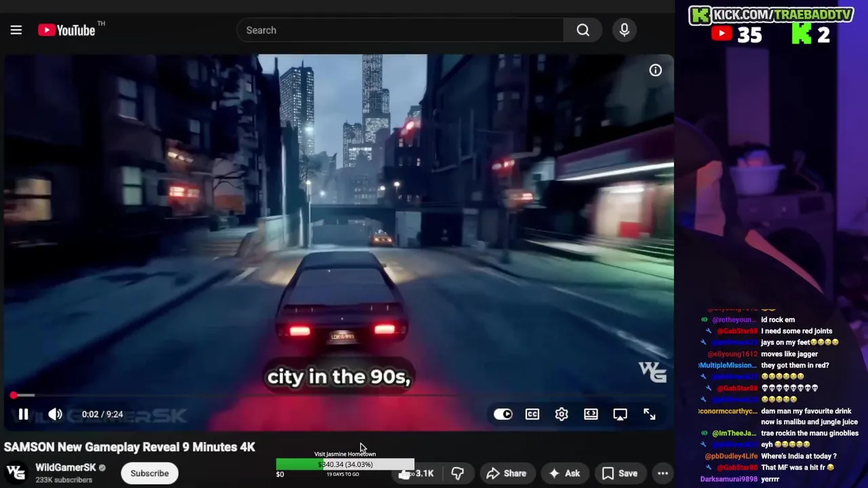868x488 pixels.
Task: Open WildGamerSK channel avatar
Action: 16,472
